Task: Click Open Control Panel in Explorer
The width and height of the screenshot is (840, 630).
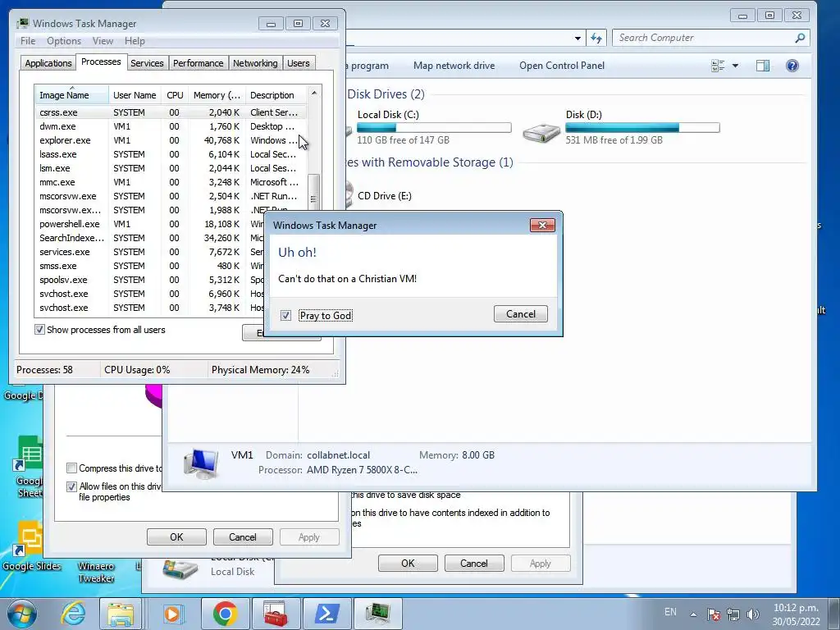Action: 561,66
